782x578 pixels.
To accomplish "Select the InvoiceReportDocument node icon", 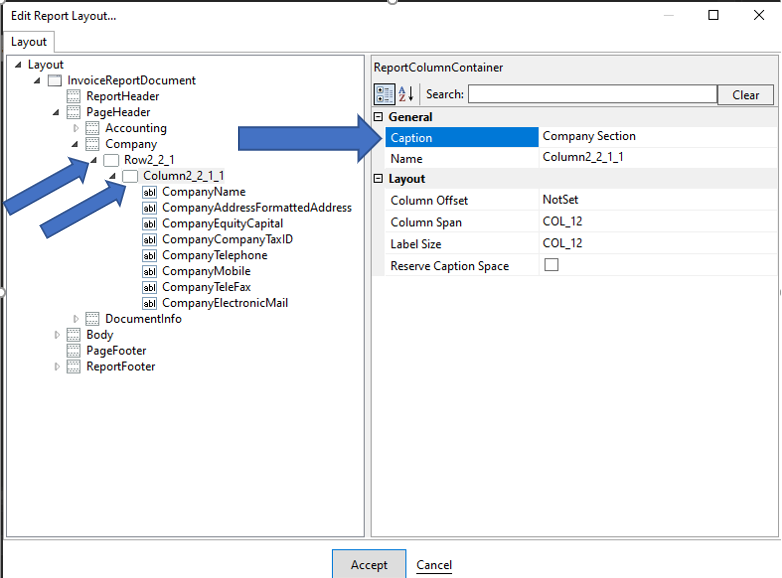I will coord(55,80).
